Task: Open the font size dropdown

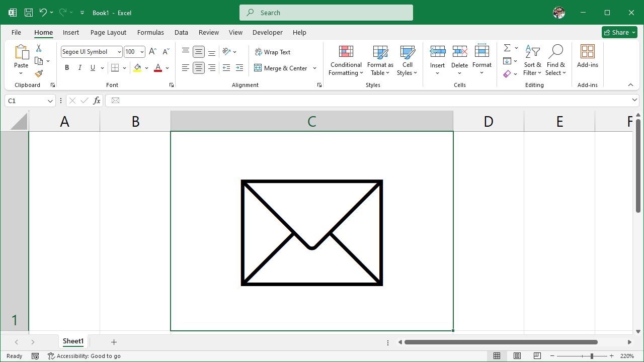Action: coord(142,52)
